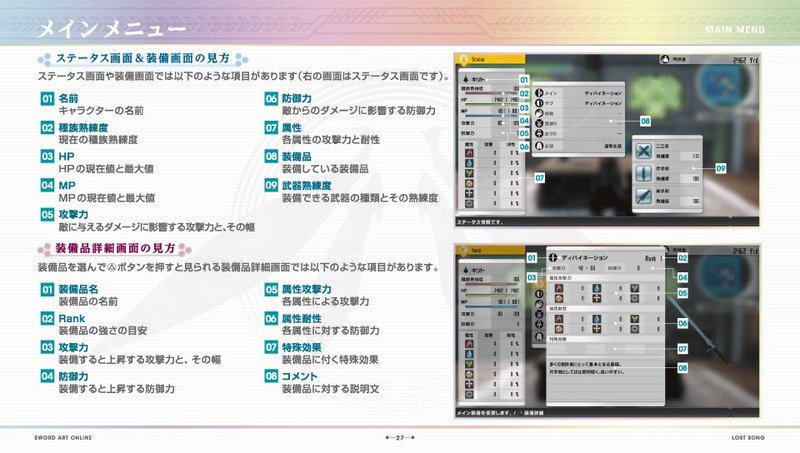Click the '種族熟練度' list item

point(83,128)
